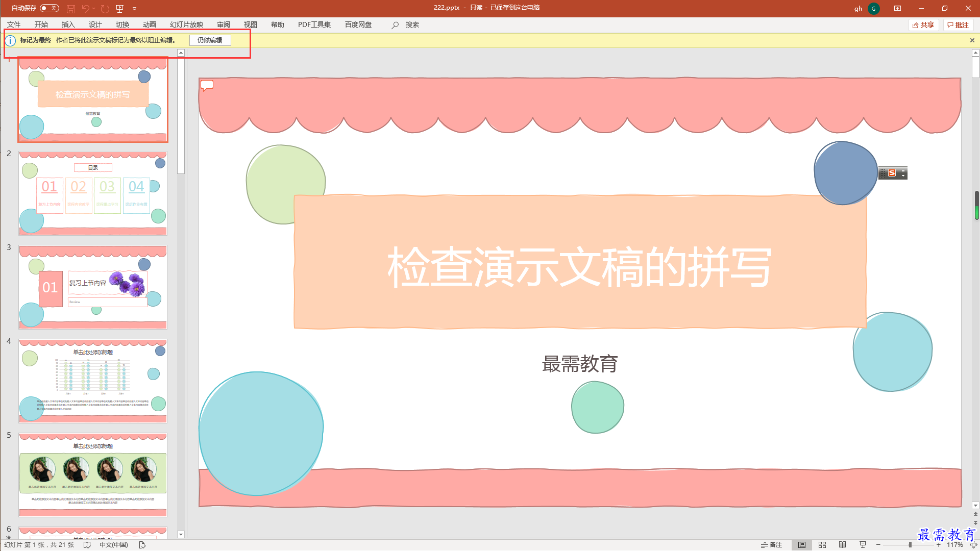The image size is (980, 551).
Task: Click the title text 检查演示文稿的拼写 on slide
Action: 579,267
